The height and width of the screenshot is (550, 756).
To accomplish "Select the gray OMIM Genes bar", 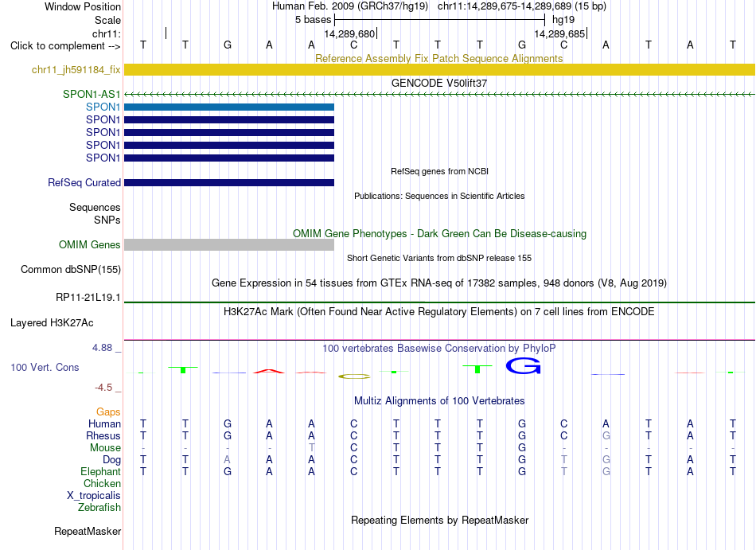I will (x=229, y=245).
